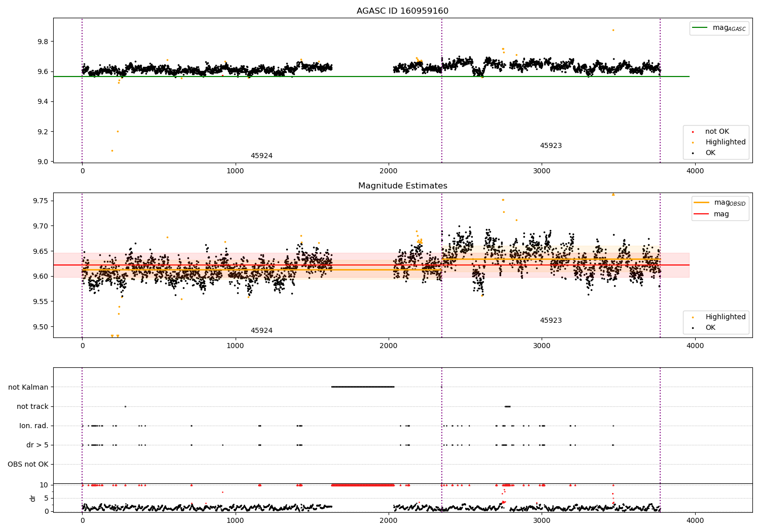Click the 'Ion. rad.' row label
The image size is (760, 532).
click(34, 426)
